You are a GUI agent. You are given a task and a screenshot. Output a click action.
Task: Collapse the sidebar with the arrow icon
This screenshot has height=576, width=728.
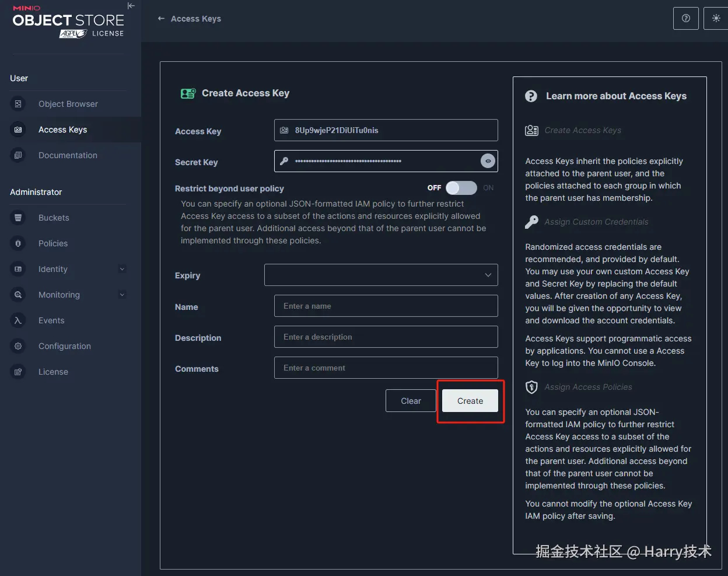(131, 6)
